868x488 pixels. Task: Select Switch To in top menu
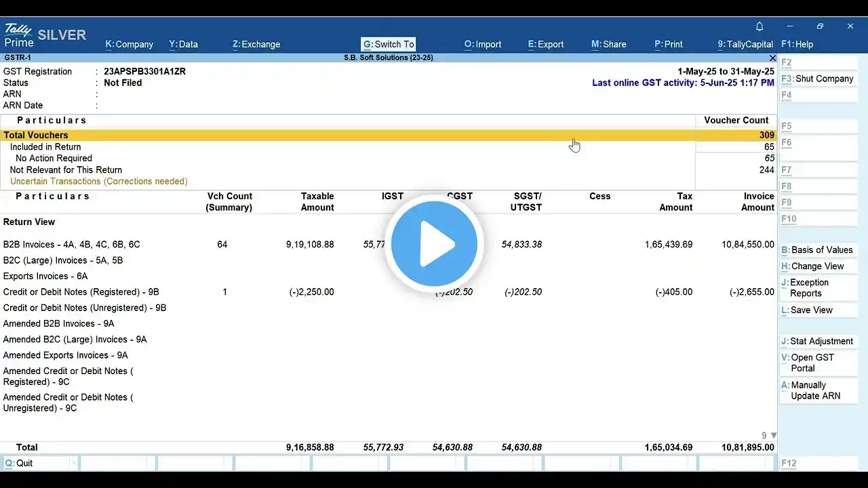[389, 44]
